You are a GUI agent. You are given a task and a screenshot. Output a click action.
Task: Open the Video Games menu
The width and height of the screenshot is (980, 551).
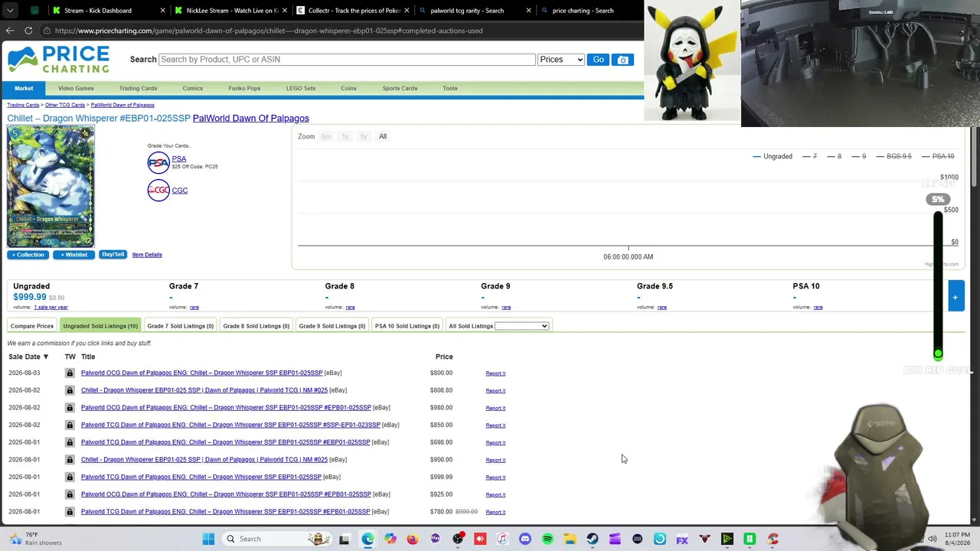pos(76,88)
